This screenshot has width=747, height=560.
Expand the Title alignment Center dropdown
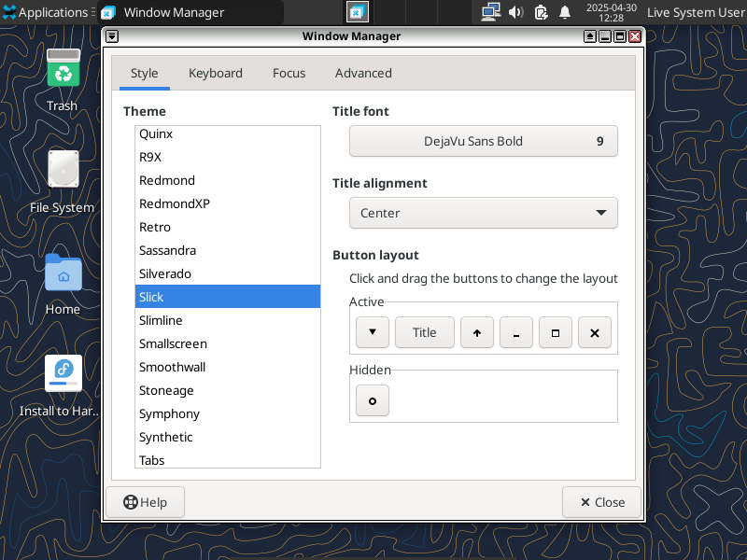[x=483, y=213]
